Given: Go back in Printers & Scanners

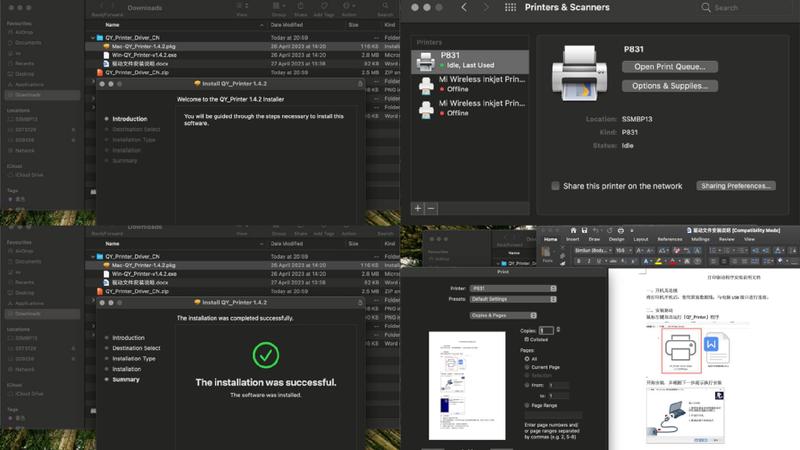Looking at the screenshot, I should (x=464, y=7).
